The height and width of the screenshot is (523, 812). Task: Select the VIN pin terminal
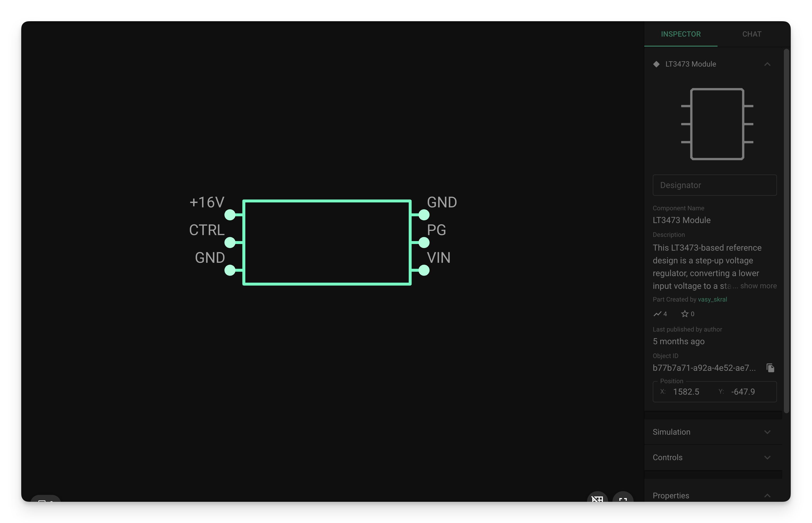424,270
